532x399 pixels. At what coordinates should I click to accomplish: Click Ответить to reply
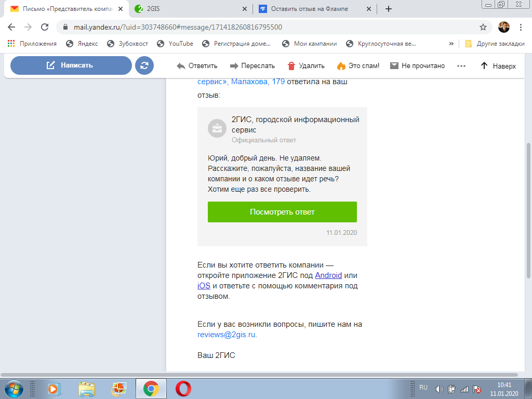click(x=197, y=66)
